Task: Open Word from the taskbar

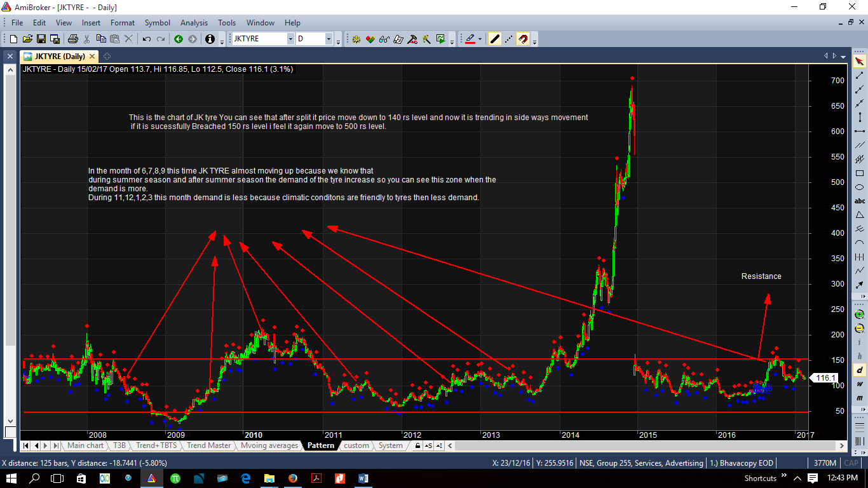Action: [363, 477]
